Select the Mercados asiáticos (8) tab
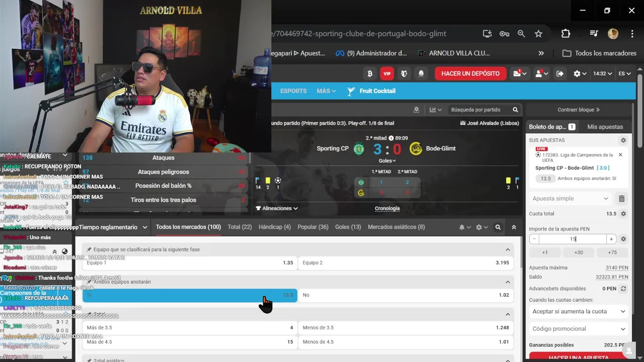This screenshot has width=644, height=362. 396,227
